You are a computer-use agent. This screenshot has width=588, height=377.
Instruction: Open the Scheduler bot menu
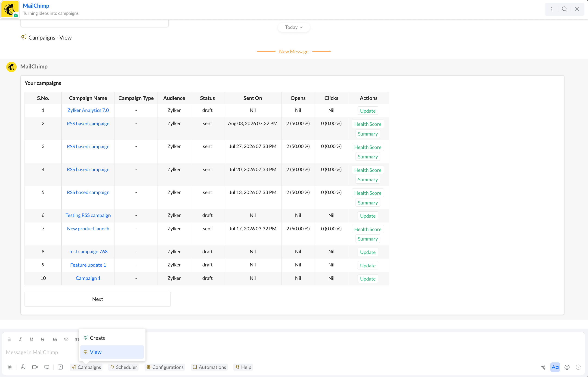[123, 367]
